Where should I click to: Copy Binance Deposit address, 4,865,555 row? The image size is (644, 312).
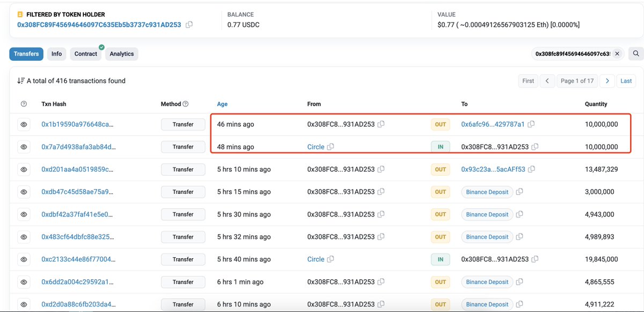click(x=519, y=282)
